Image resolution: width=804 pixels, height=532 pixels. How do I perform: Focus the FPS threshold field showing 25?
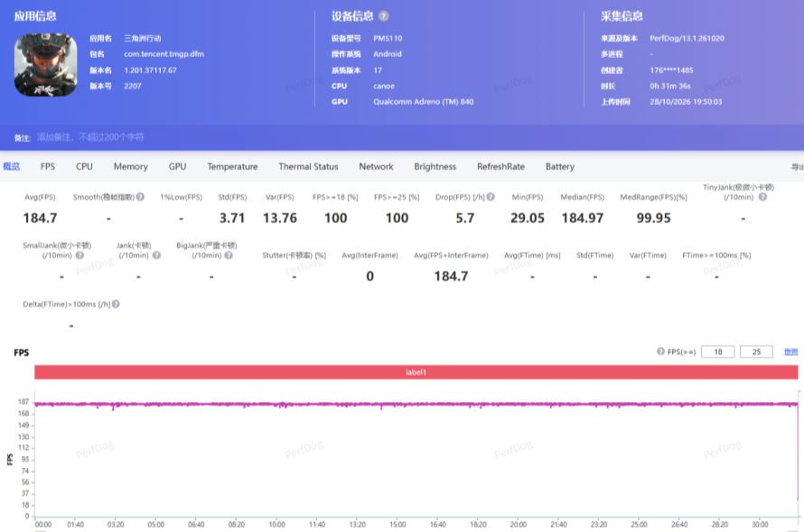click(756, 351)
